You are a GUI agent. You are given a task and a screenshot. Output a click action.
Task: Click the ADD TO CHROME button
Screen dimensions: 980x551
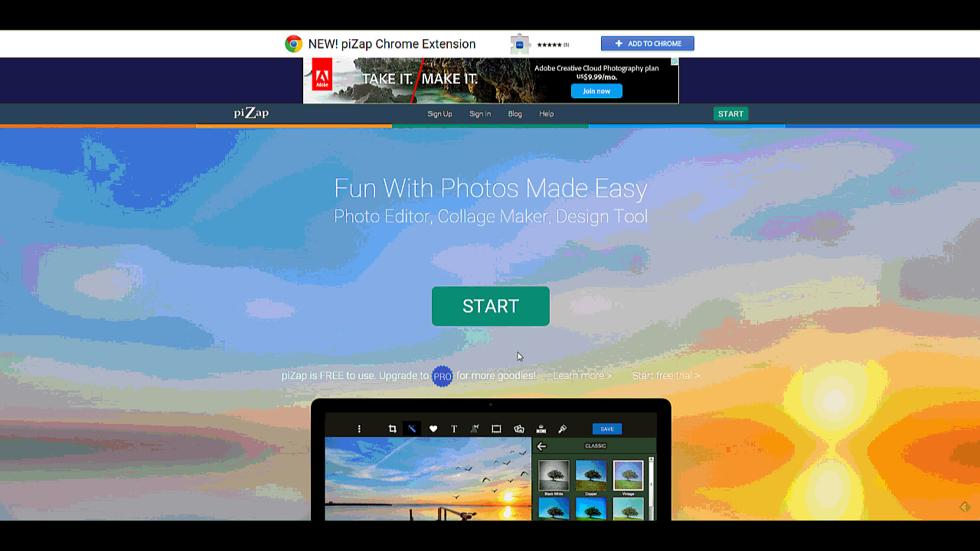click(x=648, y=44)
